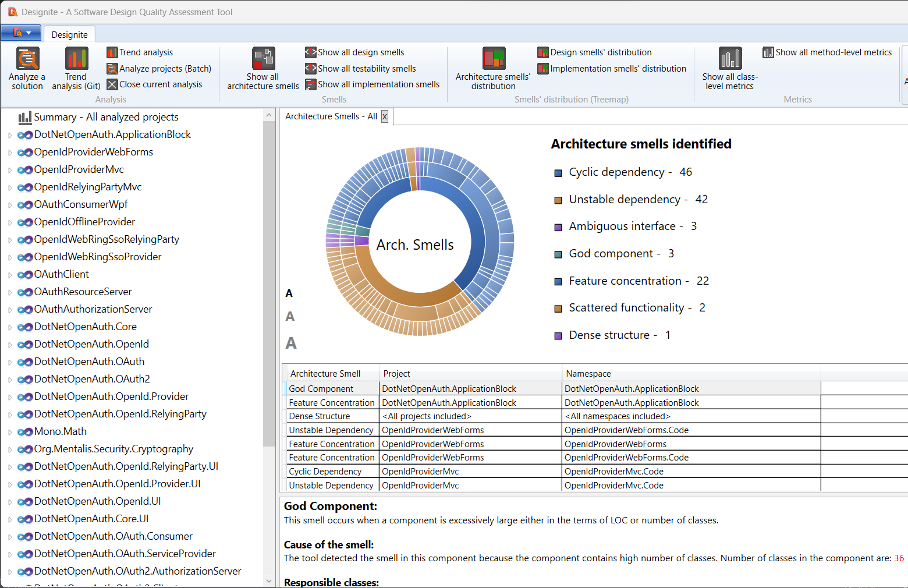
Task: Show all method-level metrics
Action: pos(827,52)
